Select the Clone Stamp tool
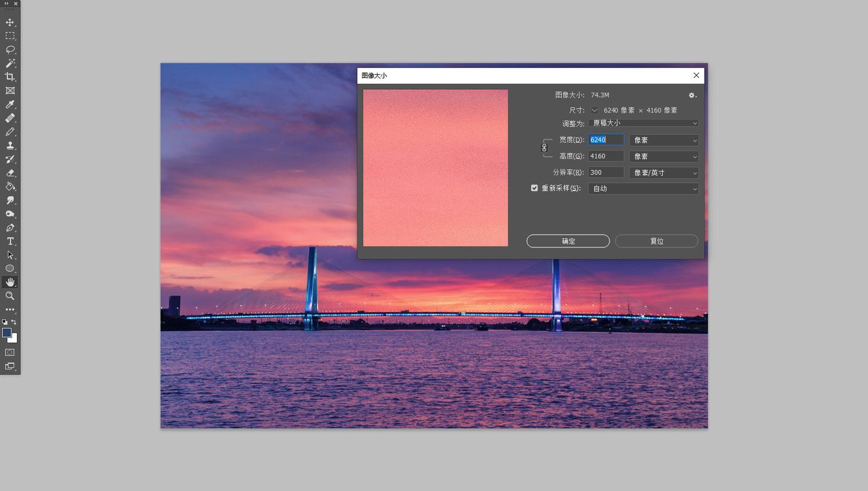 pyautogui.click(x=10, y=146)
